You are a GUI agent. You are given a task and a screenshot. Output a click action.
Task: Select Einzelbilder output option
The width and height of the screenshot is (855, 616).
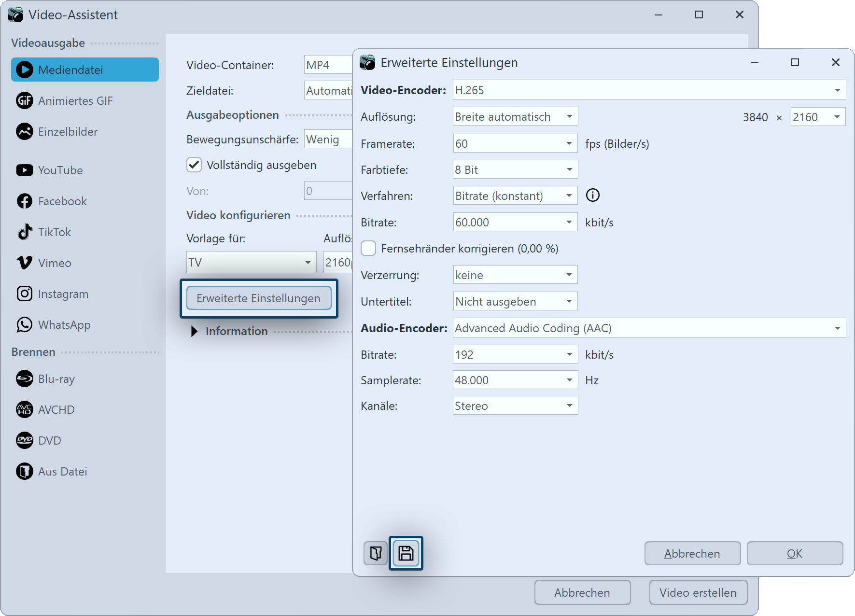click(x=68, y=132)
